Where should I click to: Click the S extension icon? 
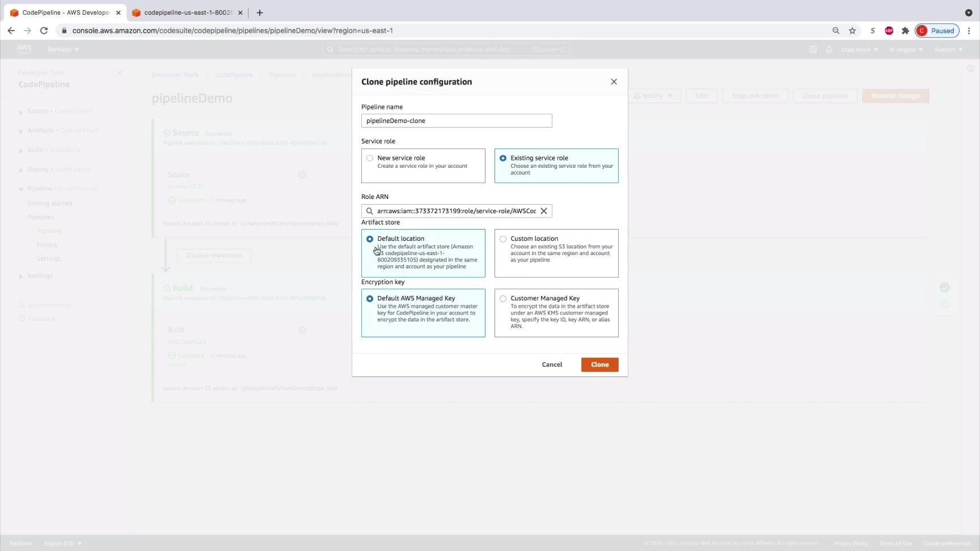click(x=873, y=31)
